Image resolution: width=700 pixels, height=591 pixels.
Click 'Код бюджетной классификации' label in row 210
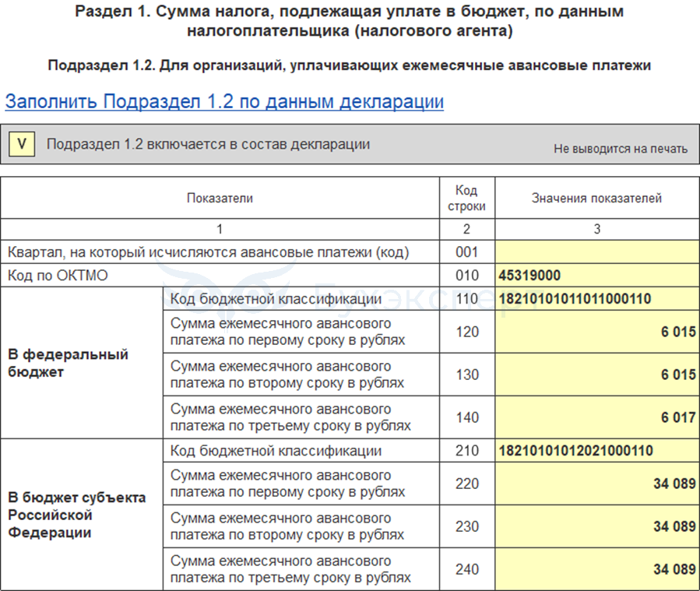[x=276, y=450]
